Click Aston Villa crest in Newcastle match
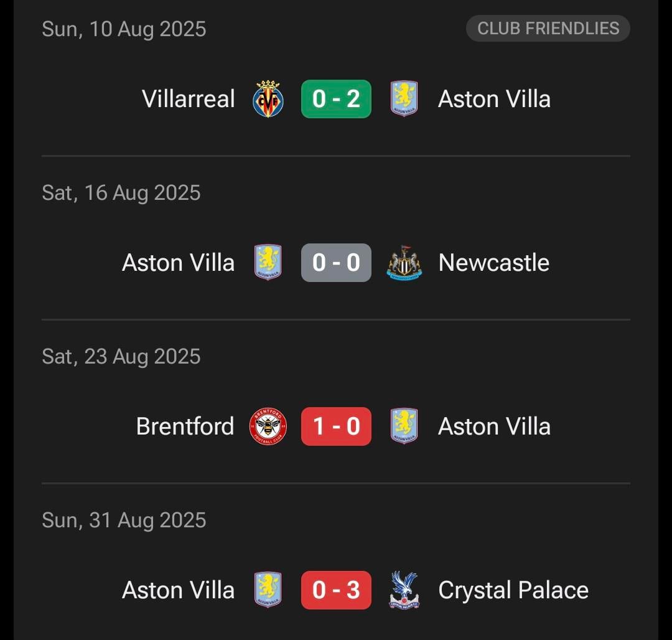Screen dimensions: 672x640 pos(268,263)
